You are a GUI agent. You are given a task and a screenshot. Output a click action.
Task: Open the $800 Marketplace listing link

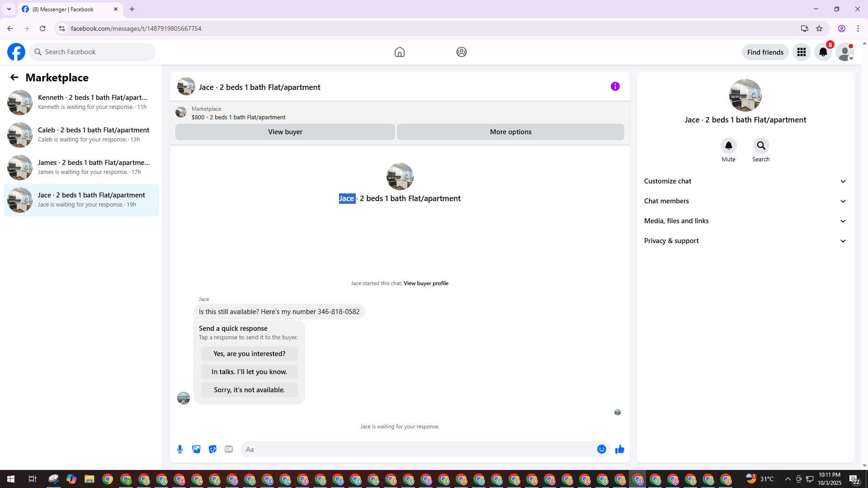pos(238,117)
